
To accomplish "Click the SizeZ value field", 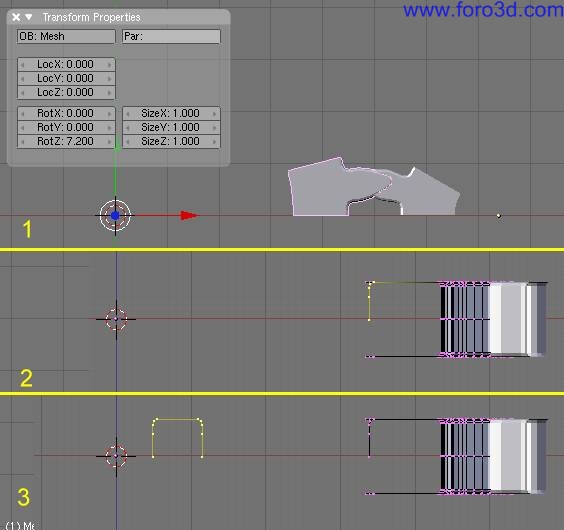I will point(171,141).
